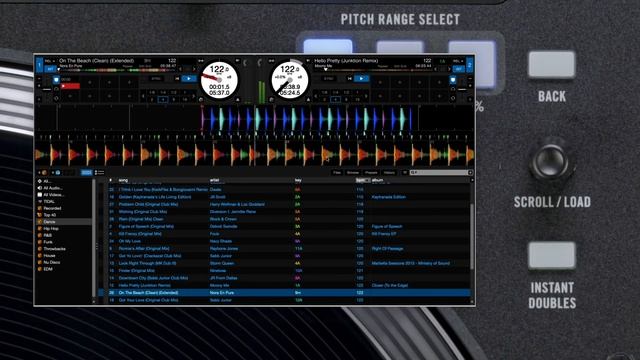Seek within the deck 1 track overview bar
This screenshot has width=640, height=360.
point(118,71)
